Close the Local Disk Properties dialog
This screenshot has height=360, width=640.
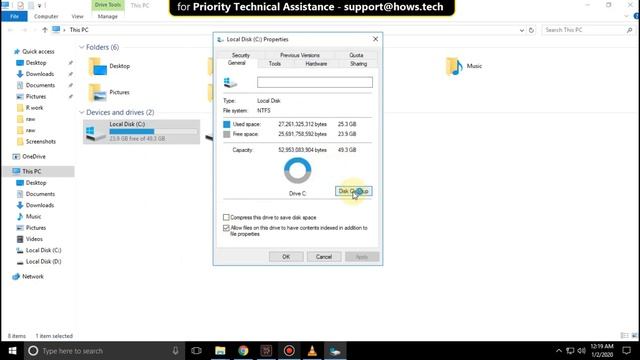coord(375,39)
